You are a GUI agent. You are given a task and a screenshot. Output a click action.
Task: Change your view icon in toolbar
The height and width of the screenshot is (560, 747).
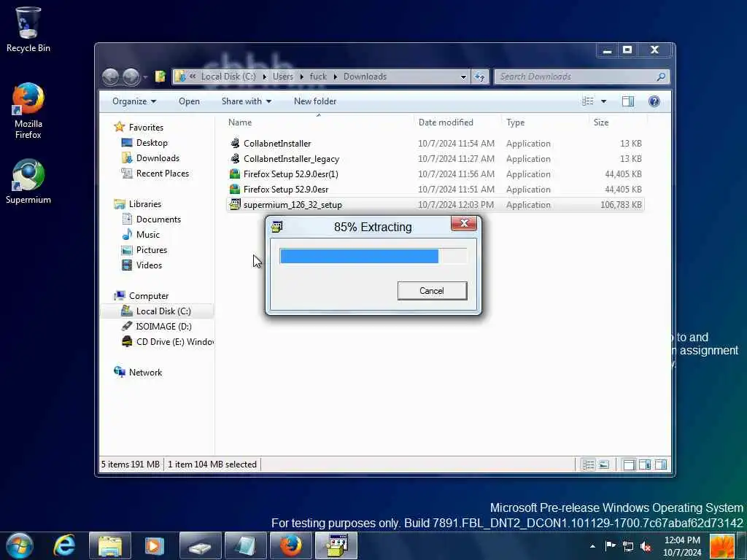588,101
